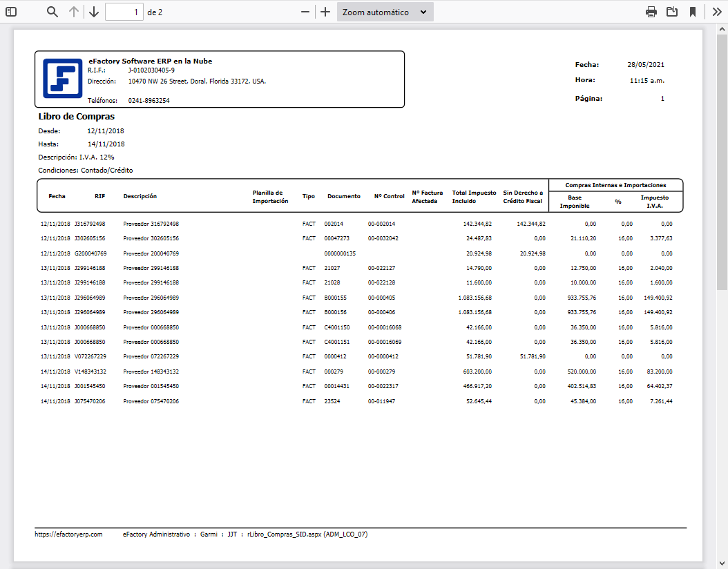Open the Zoom automático dropdown
The image size is (728, 569).
(x=385, y=12)
